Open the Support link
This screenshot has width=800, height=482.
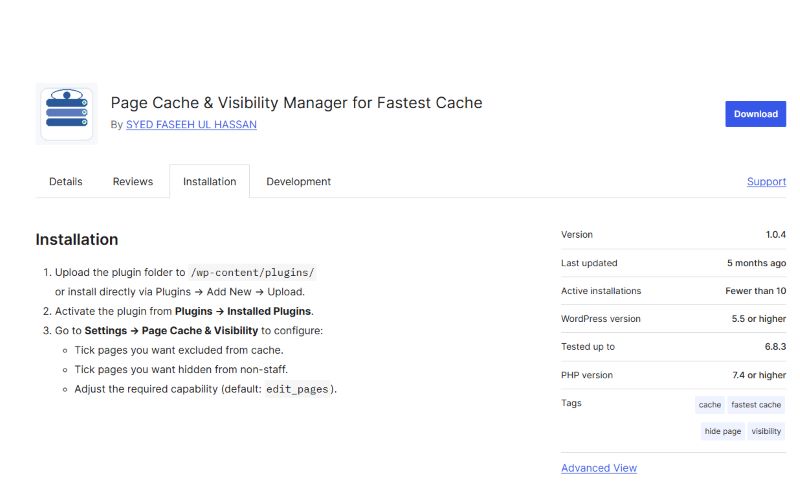pyautogui.click(x=766, y=182)
